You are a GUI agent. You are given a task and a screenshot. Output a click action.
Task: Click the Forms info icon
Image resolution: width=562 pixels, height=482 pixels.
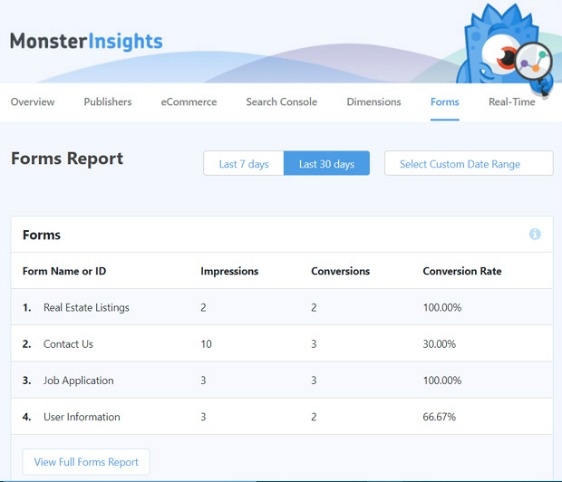click(x=535, y=234)
